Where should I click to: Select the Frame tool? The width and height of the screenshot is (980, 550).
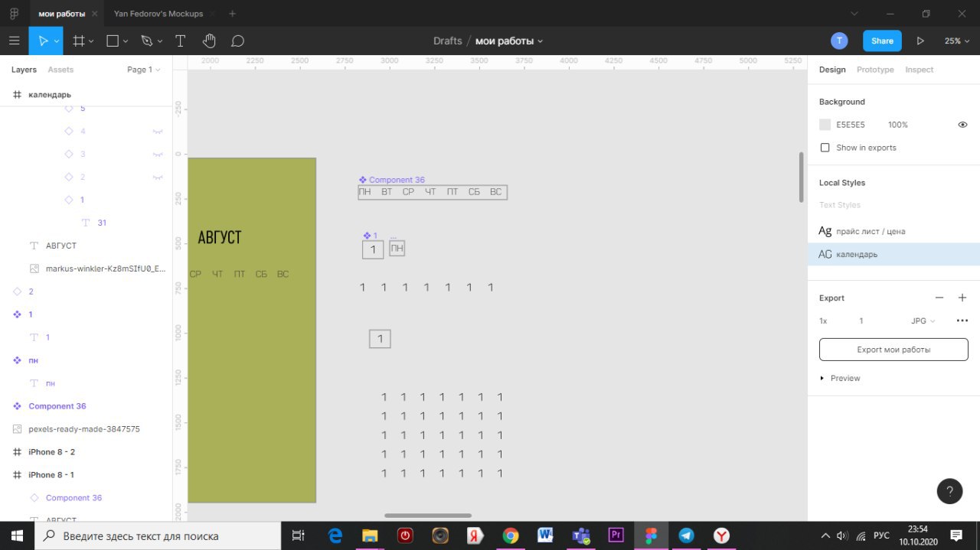[78, 41]
